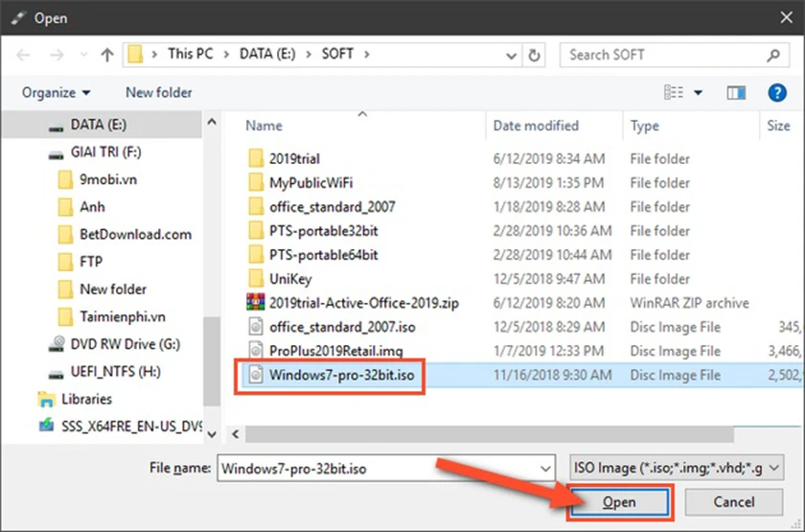This screenshot has height=532, width=805.
Task: Select the 2019trial folder icon
Action: click(x=256, y=159)
